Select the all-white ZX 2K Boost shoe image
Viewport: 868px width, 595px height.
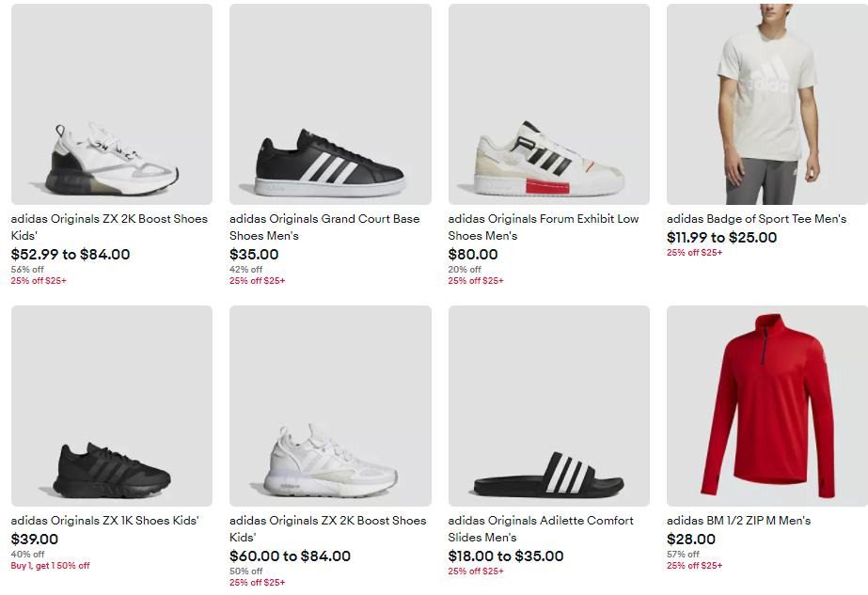[330, 406]
